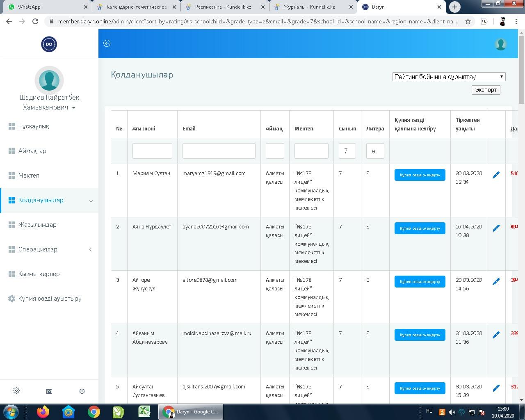Click the DO logo at top of sidebar

(x=49, y=44)
